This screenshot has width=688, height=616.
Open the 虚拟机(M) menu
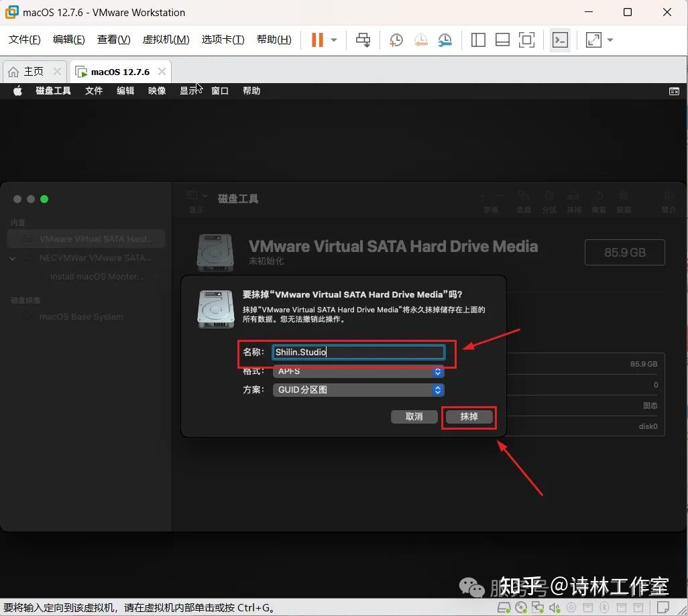(166, 40)
